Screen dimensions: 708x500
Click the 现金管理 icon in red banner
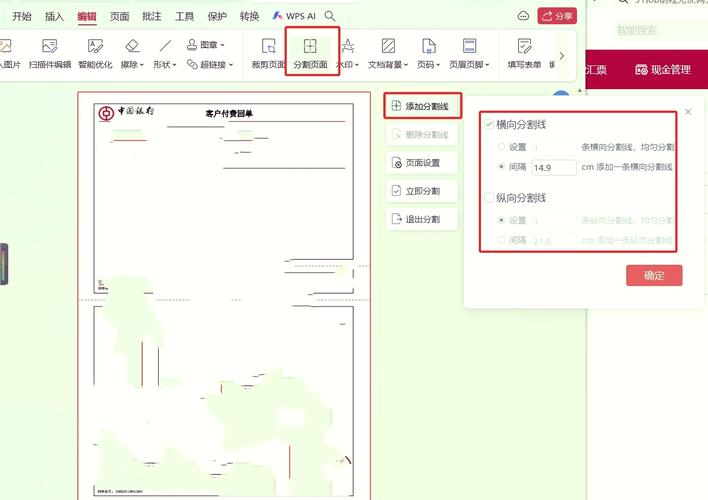[x=642, y=70]
